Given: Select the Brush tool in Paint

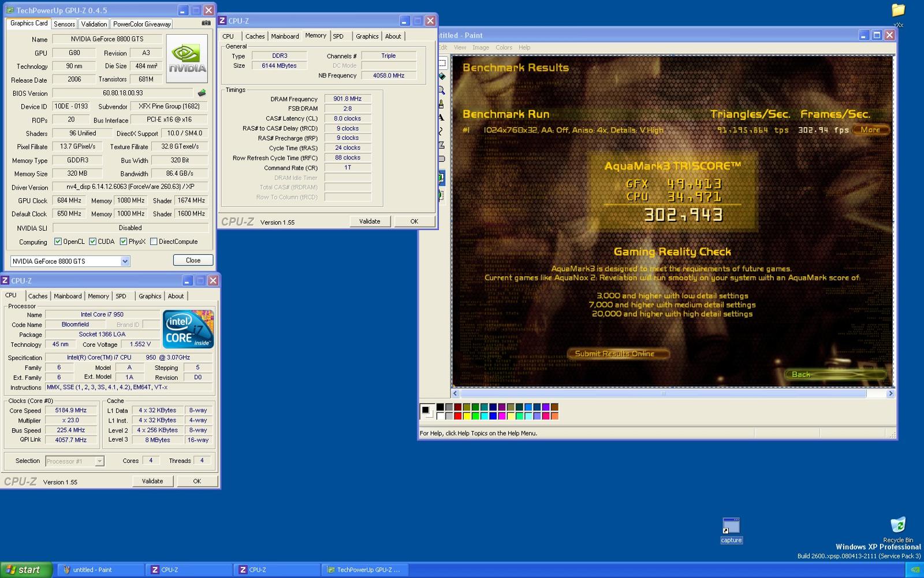Looking at the screenshot, I should [442, 104].
